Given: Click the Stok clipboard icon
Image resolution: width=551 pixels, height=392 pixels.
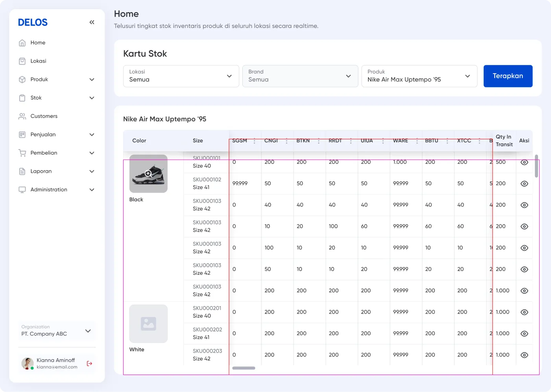Looking at the screenshot, I should pyautogui.click(x=22, y=98).
